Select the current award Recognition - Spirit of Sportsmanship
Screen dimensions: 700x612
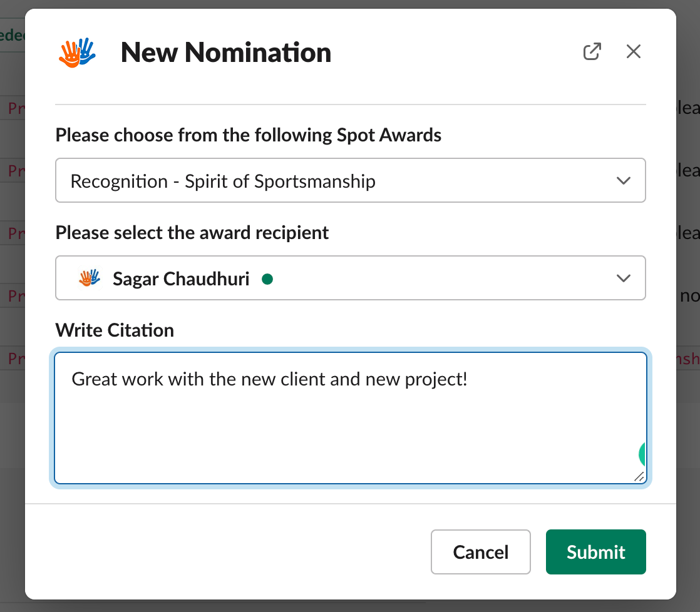pyautogui.click(x=223, y=181)
